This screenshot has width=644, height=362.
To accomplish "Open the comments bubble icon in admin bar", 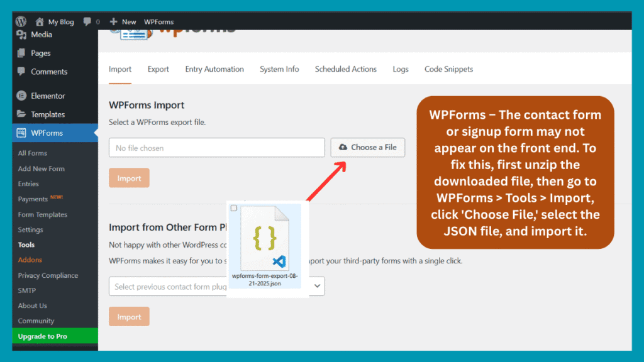I will pyautogui.click(x=87, y=21).
